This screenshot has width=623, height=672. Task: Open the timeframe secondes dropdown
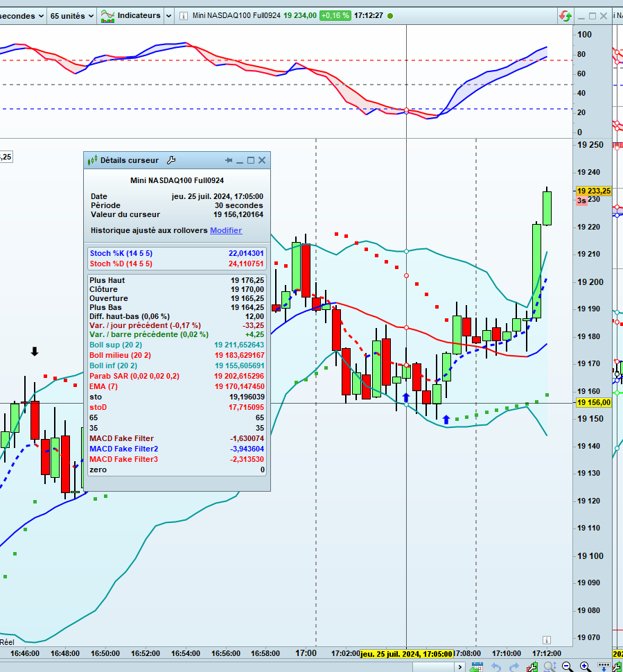pos(21,16)
